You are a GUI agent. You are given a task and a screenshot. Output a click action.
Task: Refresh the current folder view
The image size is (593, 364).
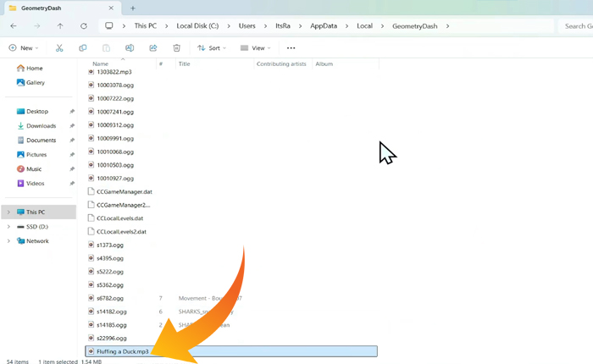point(83,26)
